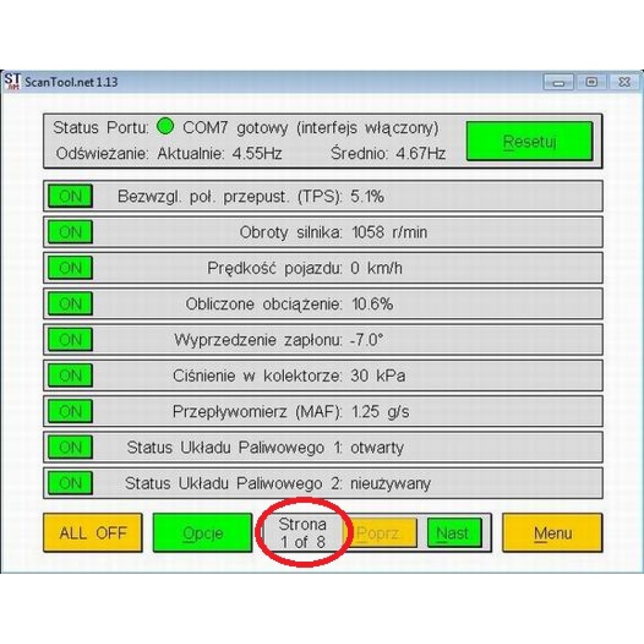Screen dimensions: 644x644
Task: Toggle Status Układu Paliwowego 2 sensor
Action: click(70, 482)
